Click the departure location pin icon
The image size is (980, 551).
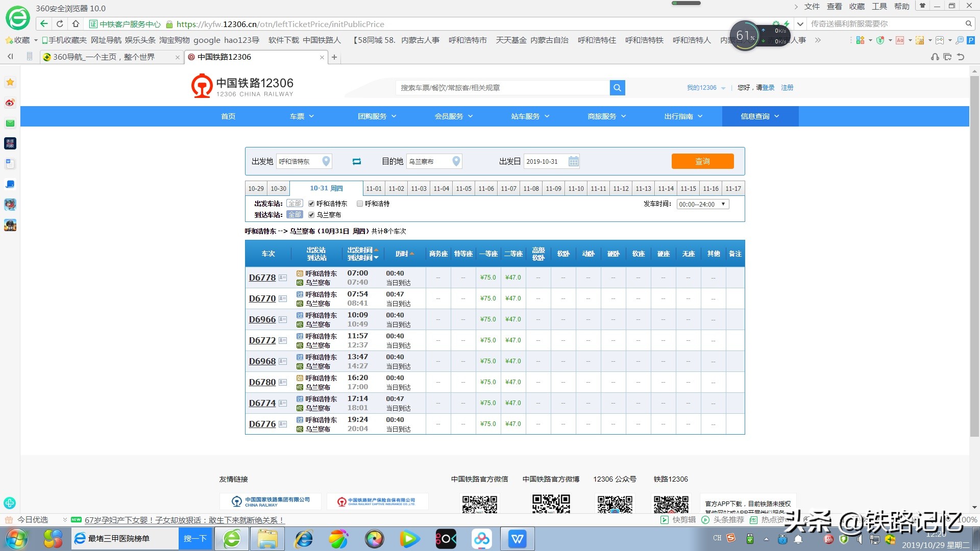coord(326,161)
